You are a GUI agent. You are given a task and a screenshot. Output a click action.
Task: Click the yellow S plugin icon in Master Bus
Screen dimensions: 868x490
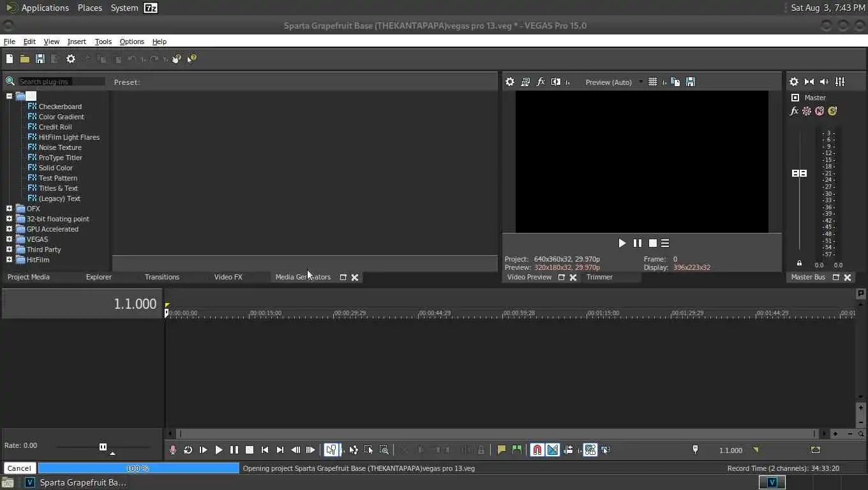(x=832, y=111)
